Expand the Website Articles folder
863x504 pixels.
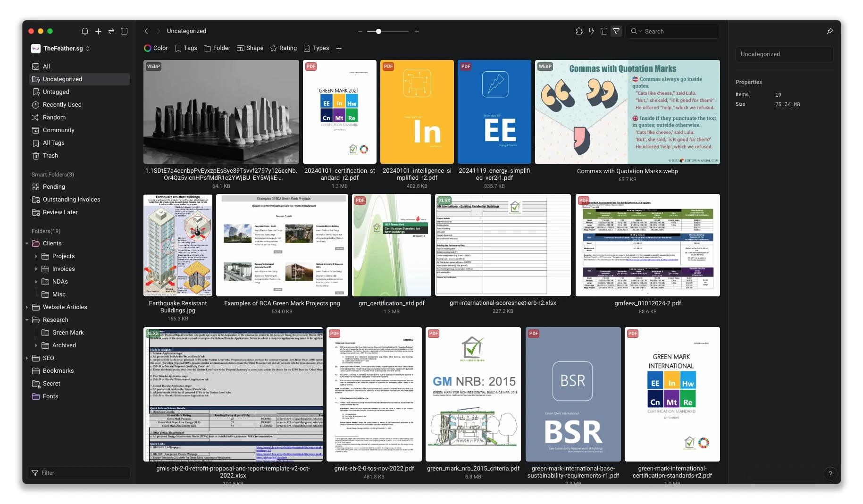coord(27,307)
